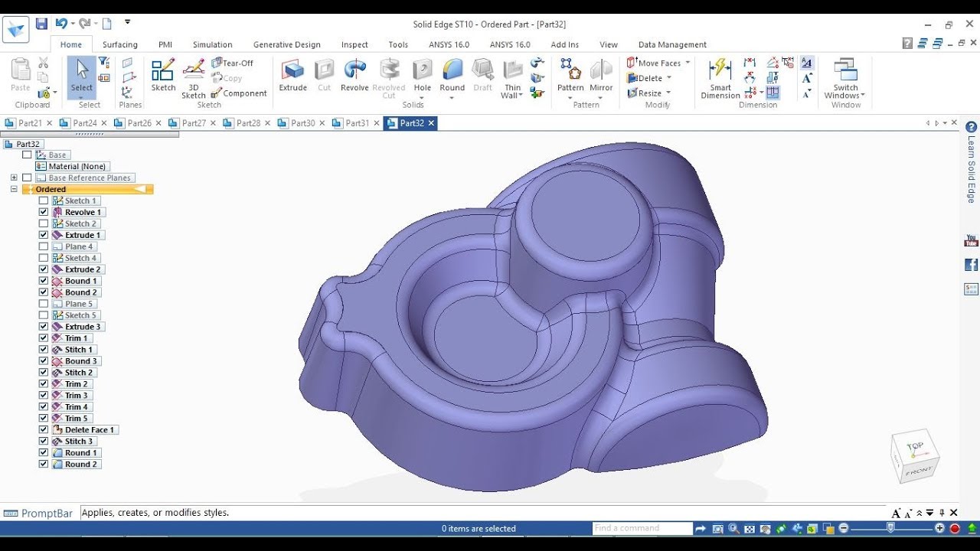Uncheck the Revolve 1 feature checkbox
Screen dimensions: 980x551
[44, 212]
